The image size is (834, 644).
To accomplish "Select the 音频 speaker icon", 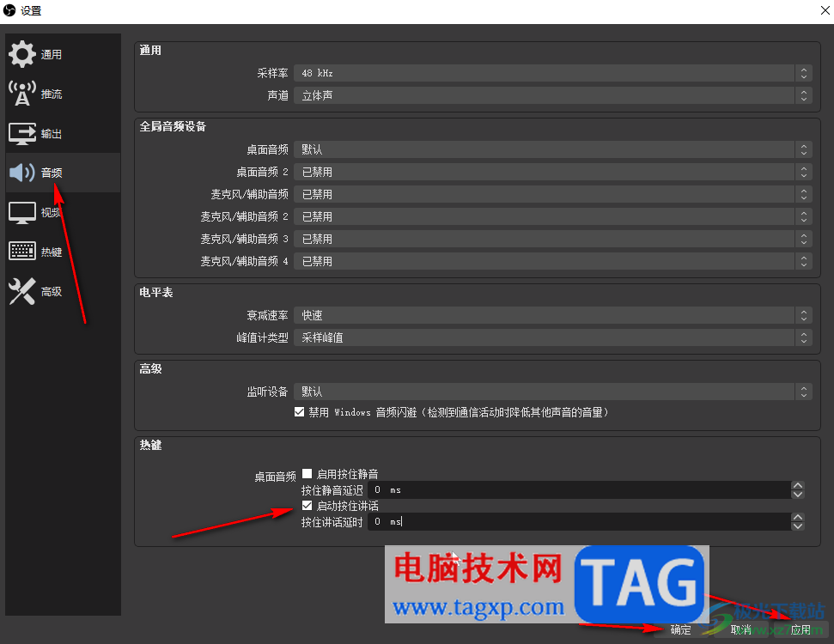I will 21,173.
